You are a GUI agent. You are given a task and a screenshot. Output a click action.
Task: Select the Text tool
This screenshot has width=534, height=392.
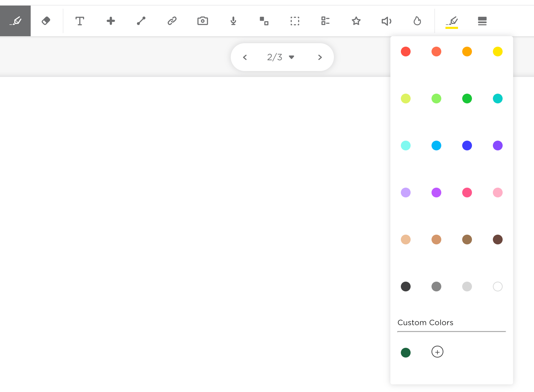[x=80, y=21]
